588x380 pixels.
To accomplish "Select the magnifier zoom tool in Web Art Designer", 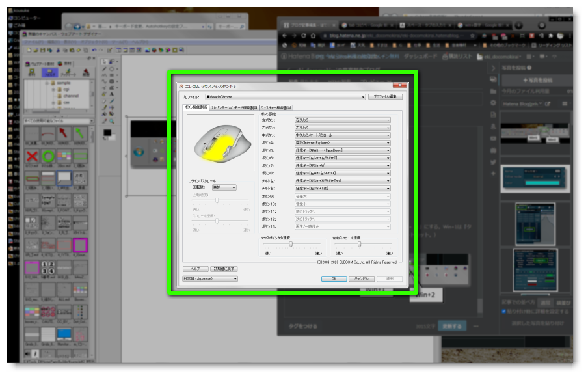I will point(112,121).
